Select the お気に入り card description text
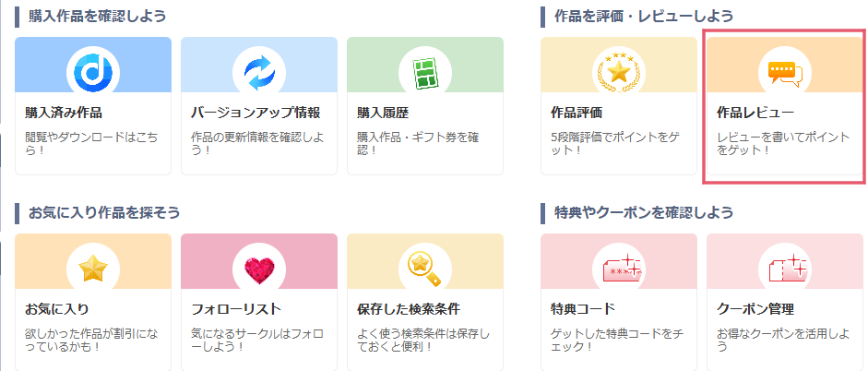The height and width of the screenshot is (371, 868). (91, 340)
